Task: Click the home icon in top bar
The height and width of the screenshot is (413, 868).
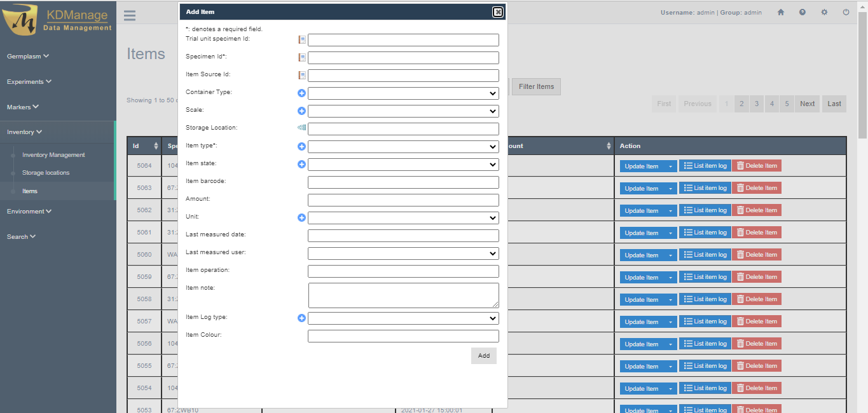Action: (x=781, y=13)
